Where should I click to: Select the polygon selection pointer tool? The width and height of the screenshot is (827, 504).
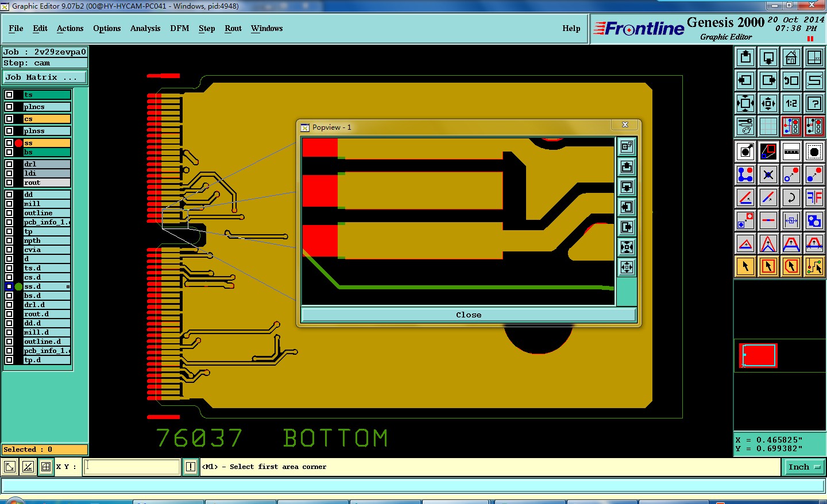(x=791, y=266)
